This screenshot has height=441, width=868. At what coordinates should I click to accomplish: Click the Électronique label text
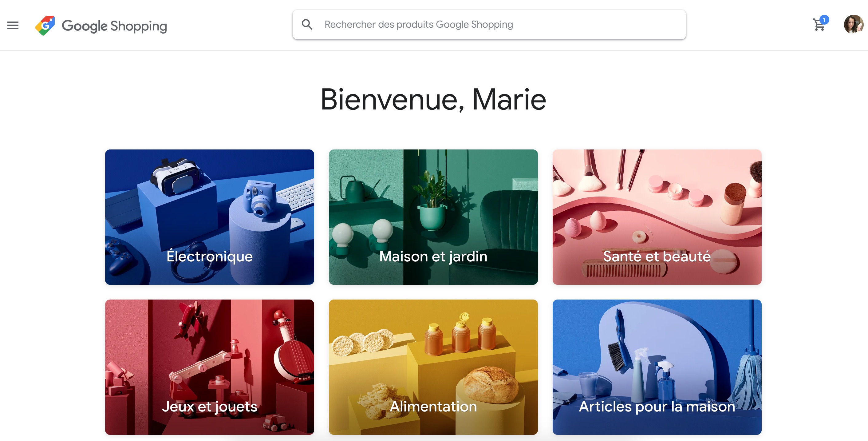point(209,256)
